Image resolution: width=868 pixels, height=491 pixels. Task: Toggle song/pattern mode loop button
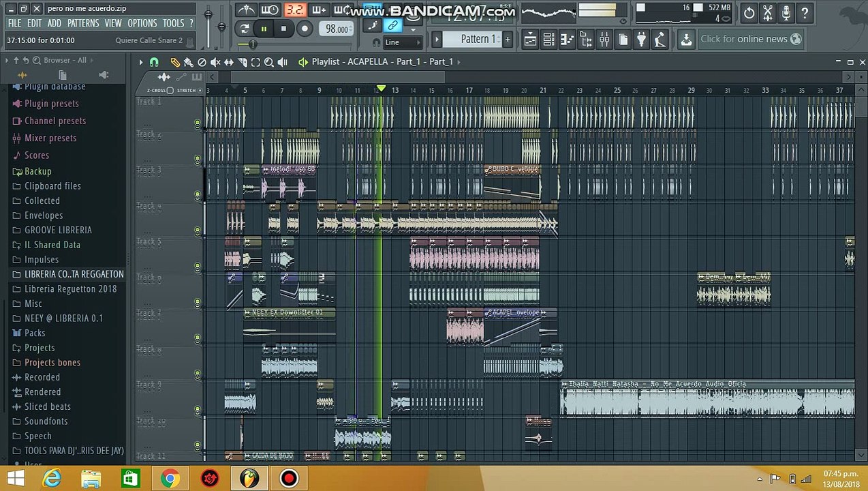pos(245,29)
